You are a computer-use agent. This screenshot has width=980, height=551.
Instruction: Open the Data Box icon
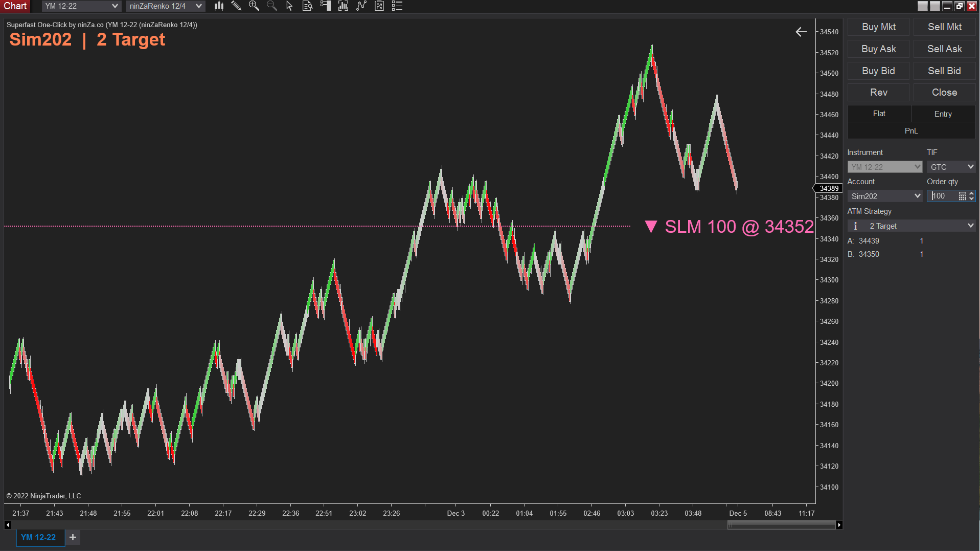coord(307,6)
